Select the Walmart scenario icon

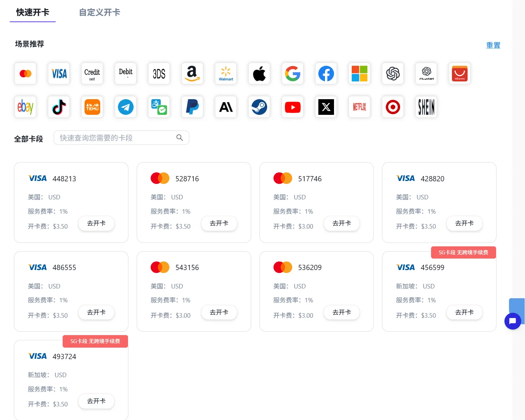226,73
